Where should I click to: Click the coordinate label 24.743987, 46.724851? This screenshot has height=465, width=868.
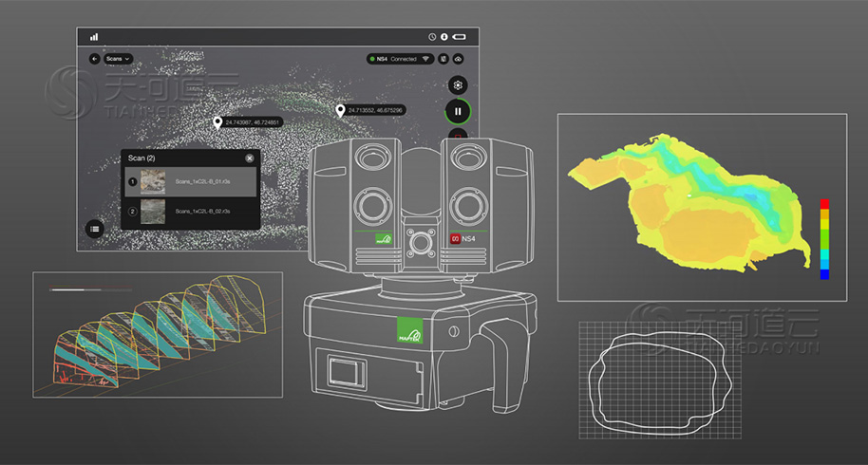pos(253,122)
